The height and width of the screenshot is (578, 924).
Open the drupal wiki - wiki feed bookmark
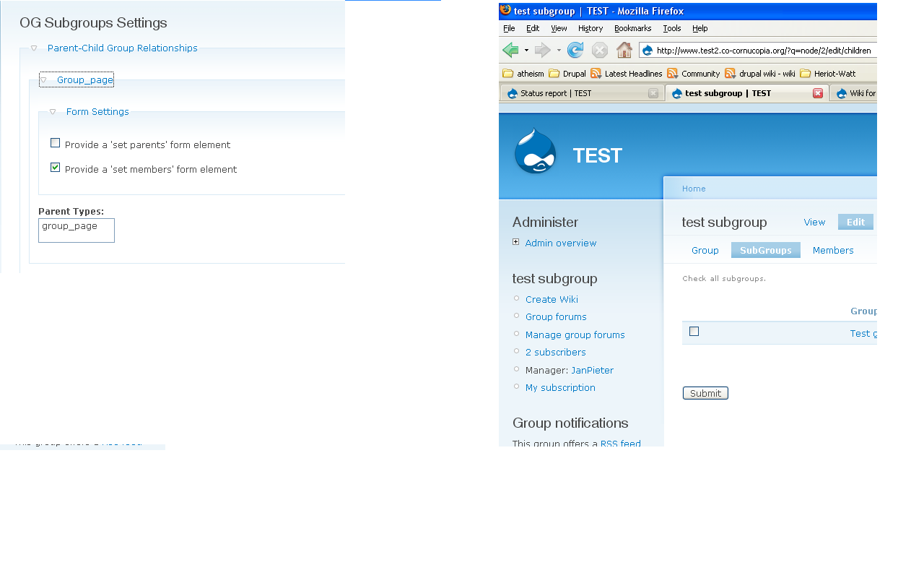click(760, 74)
